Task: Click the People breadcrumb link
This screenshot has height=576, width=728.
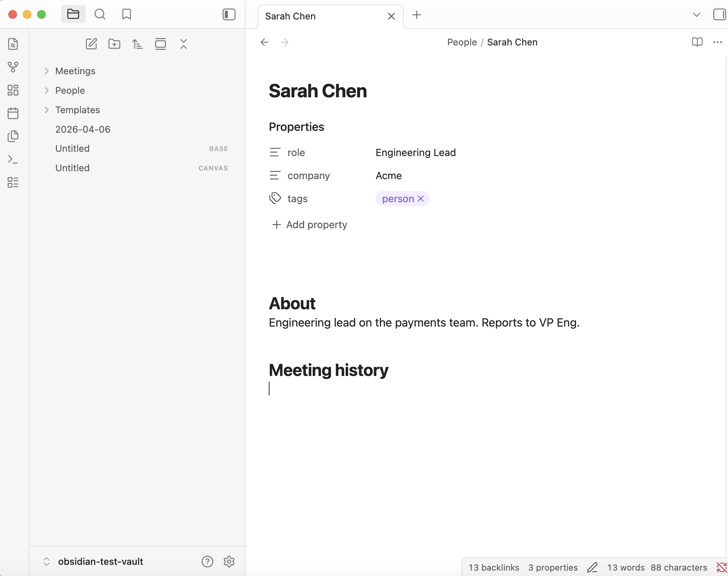Action: point(462,42)
